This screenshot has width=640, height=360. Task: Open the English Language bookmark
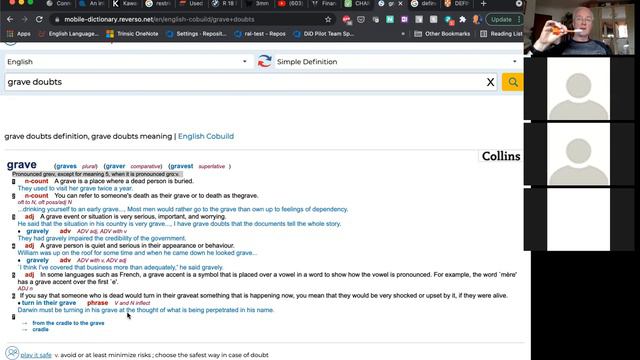pyautogui.click(x=69, y=34)
